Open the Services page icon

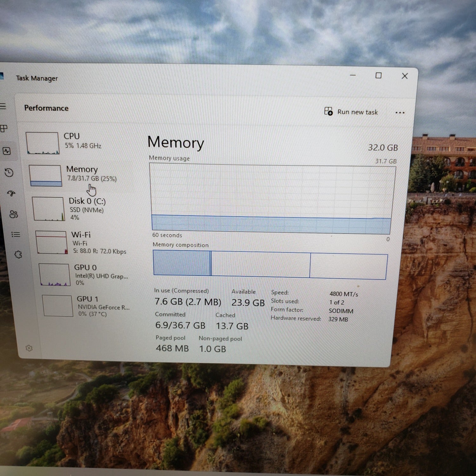click(x=18, y=255)
